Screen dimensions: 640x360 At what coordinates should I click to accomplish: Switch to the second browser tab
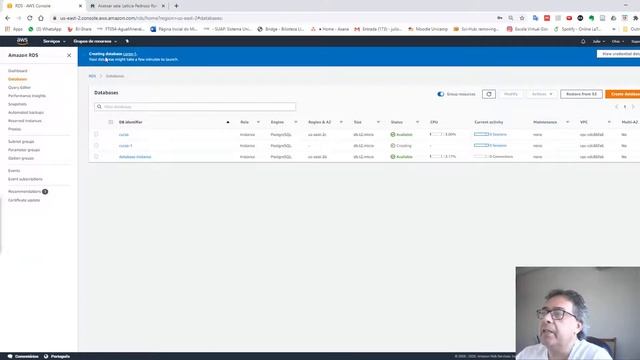[x=127, y=6]
